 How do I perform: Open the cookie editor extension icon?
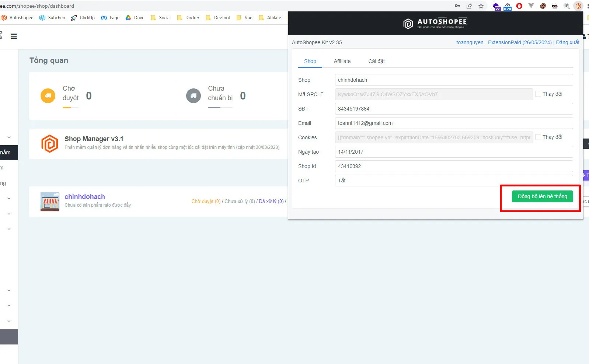pos(543,6)
